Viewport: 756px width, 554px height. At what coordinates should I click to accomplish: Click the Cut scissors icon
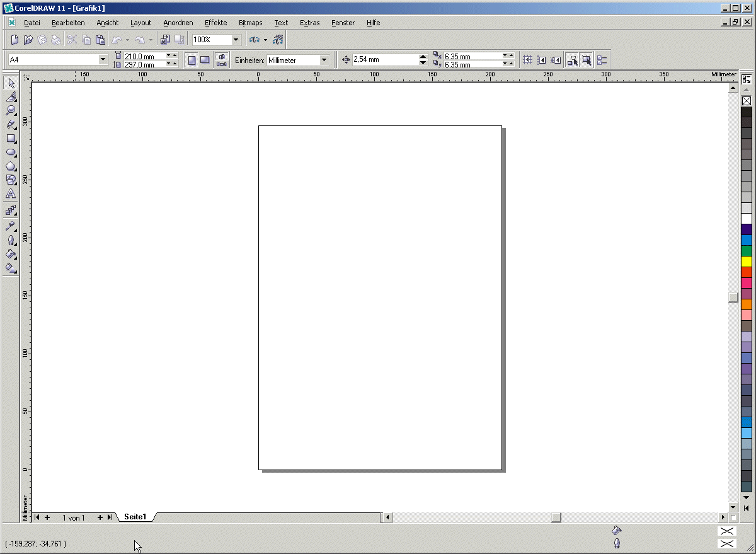click(72, 40)
